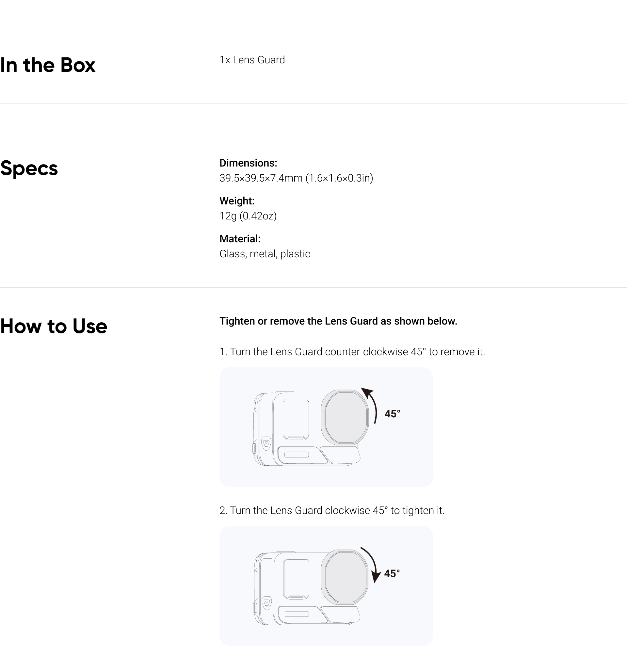Click the shield logo on first camera drawing
Image resolution: width=627 pixels, height=672 pixels.
coord(266,443)
